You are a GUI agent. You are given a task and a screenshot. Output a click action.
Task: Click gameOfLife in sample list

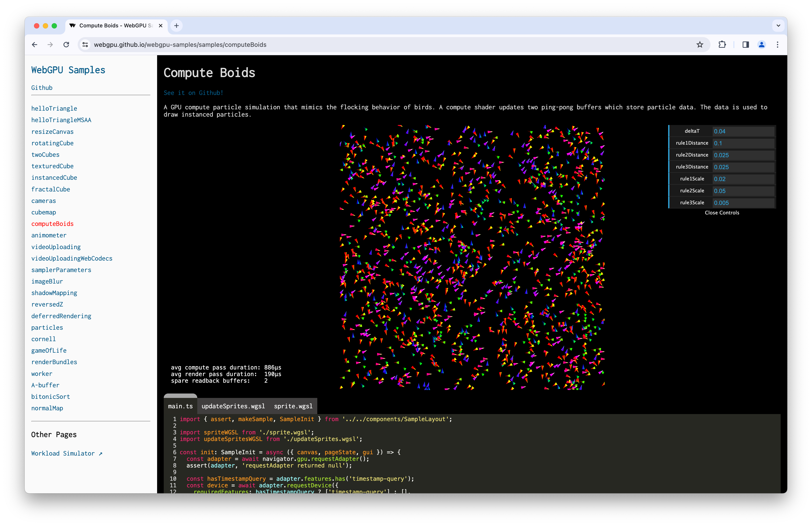(47, 350)
